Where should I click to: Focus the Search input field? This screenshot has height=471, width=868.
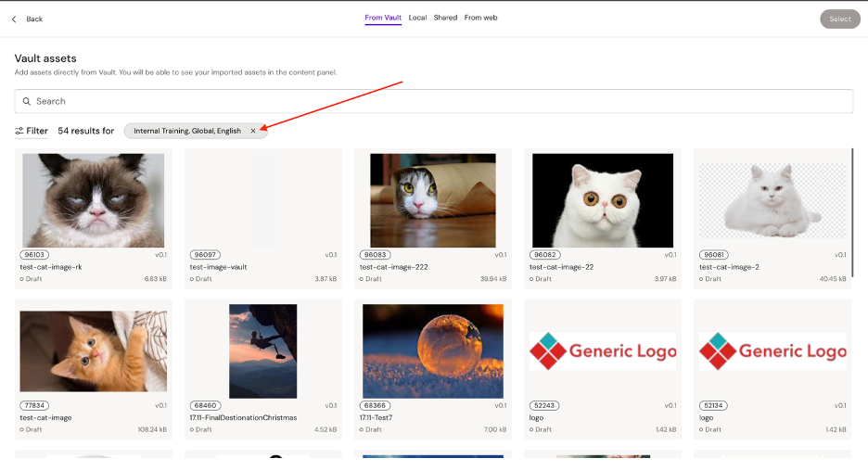[433, 101]
